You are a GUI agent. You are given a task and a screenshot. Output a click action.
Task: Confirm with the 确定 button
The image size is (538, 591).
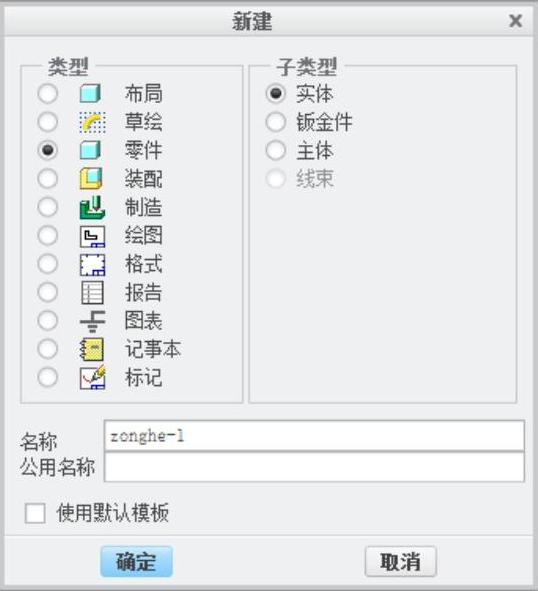[x=136, y=562]
